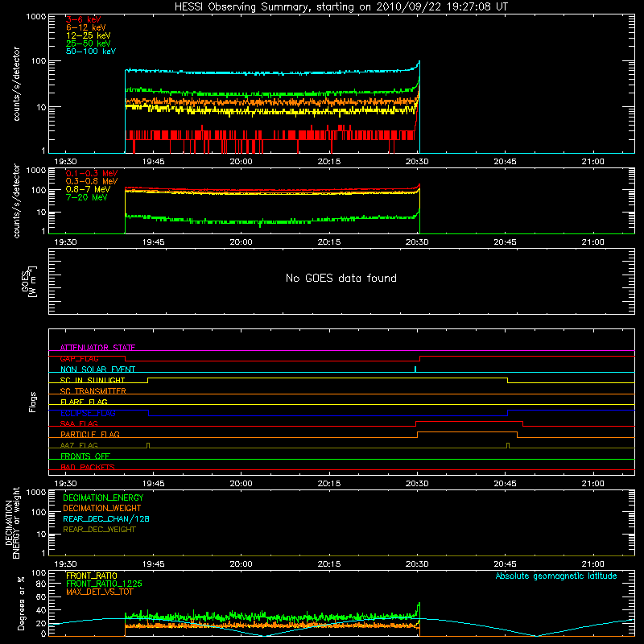Click the 7-20 MeV legend label
The width and height of the screenshot is (644, 644).
click(87, 197)
